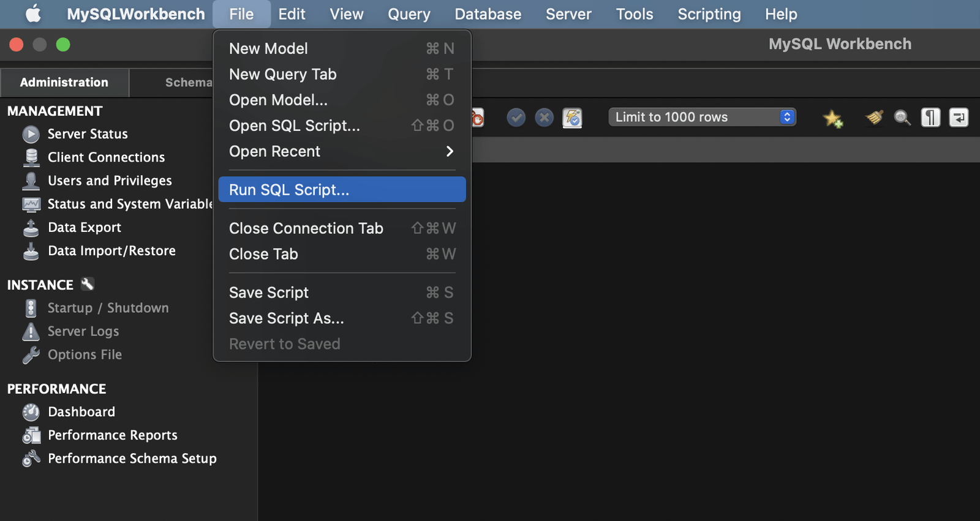
Task: Select Data Export in Management
Action: [x=85, y=228]
